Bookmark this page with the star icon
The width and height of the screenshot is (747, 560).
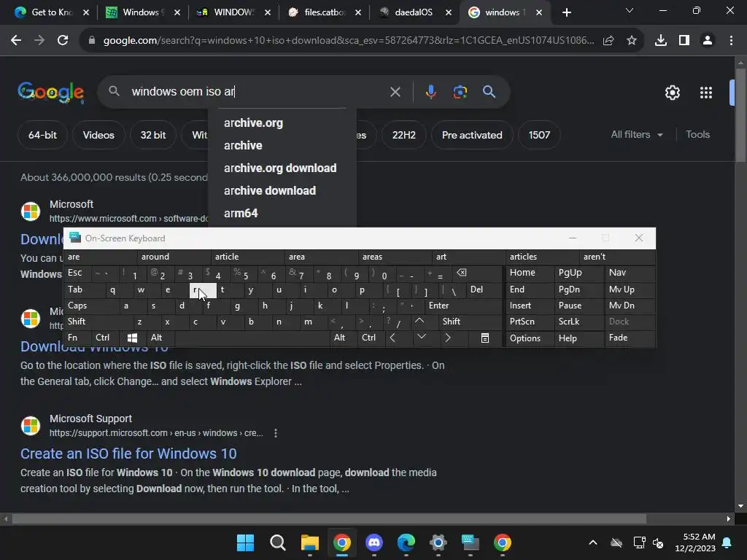coord(632,41)
